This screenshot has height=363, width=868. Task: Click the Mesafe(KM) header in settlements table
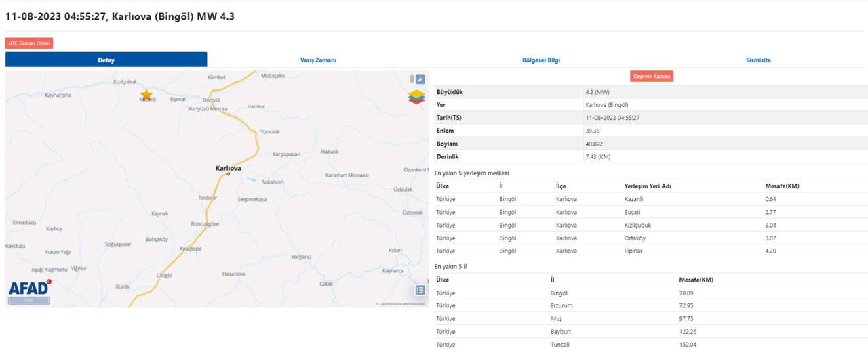(782, 186)
